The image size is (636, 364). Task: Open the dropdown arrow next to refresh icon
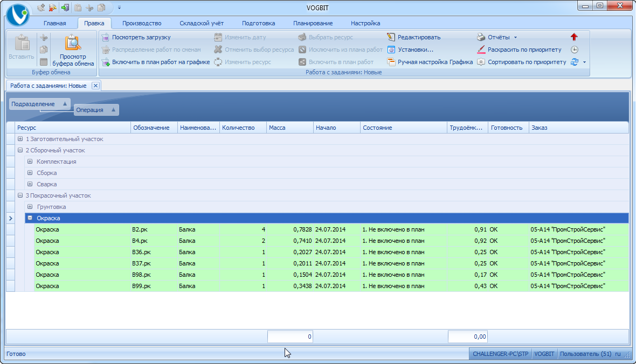pyautogui.click(x=584, y=62)
